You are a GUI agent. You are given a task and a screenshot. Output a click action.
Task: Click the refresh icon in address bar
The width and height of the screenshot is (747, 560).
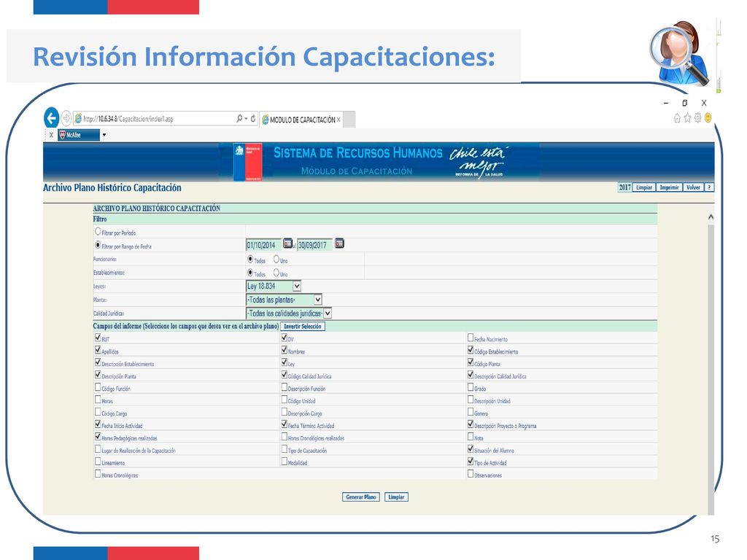(x=253, y=119)
